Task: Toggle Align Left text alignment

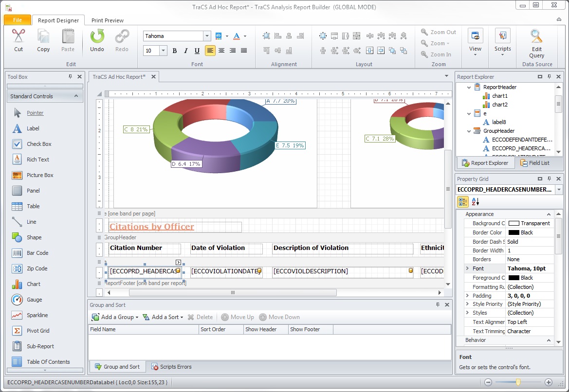Action: [x=210, y=51]
